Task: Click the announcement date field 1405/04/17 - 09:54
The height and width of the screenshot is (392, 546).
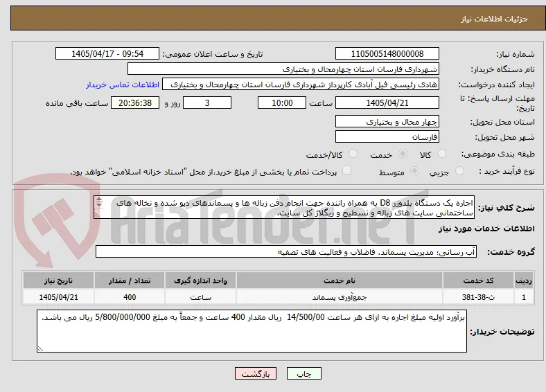Action: tap(107, 53)
